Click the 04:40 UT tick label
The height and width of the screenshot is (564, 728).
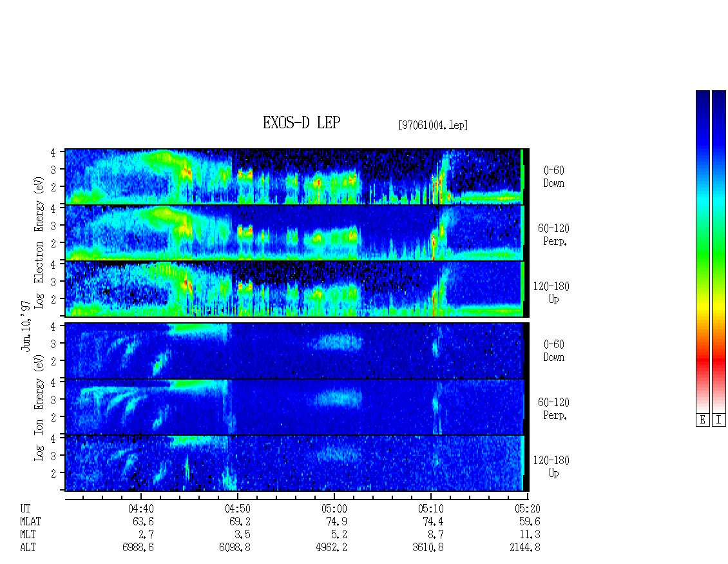[x=140, y=509]
